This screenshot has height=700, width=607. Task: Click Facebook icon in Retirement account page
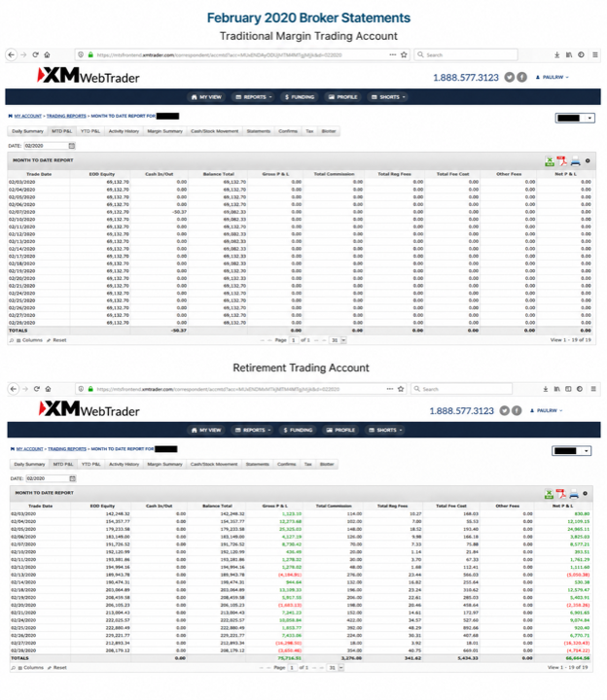517,410
